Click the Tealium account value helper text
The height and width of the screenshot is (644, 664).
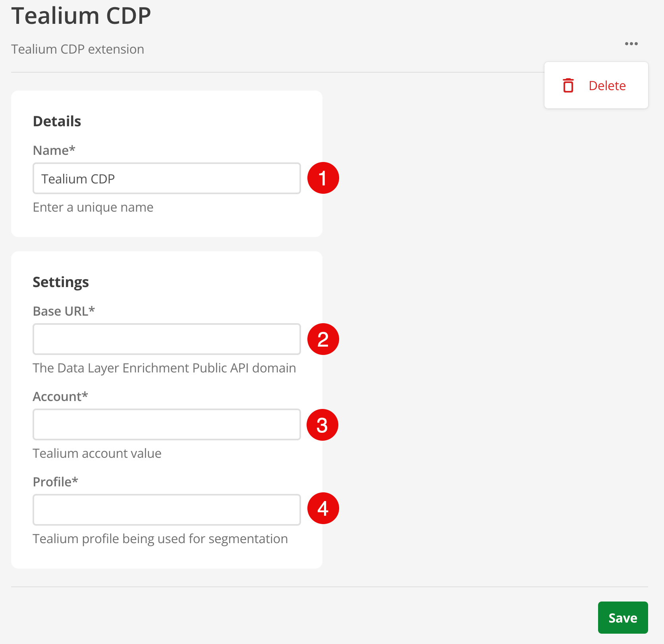(97, 453)
